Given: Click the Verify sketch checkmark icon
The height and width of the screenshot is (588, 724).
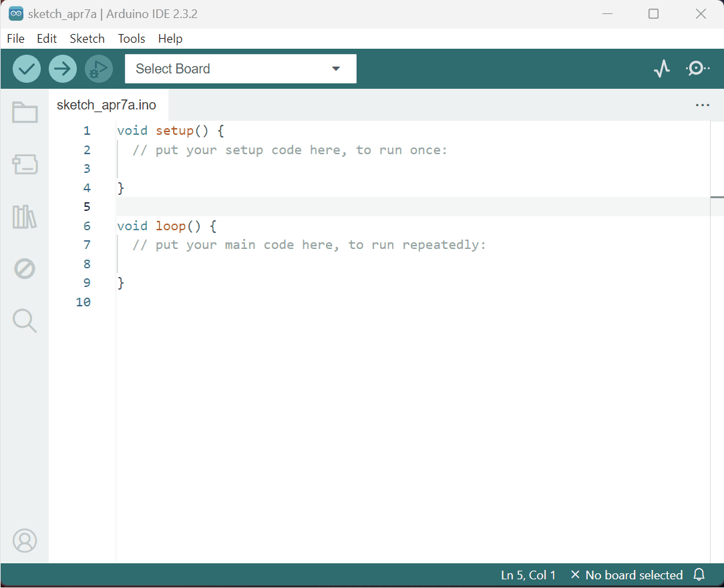Looking at the screenshot, I should [27, 68].
